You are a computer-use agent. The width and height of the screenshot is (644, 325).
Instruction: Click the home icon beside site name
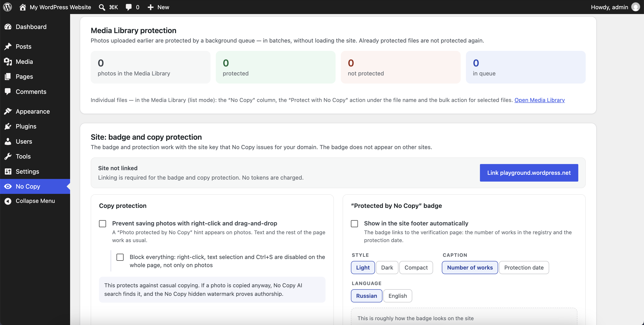[23, 7]
